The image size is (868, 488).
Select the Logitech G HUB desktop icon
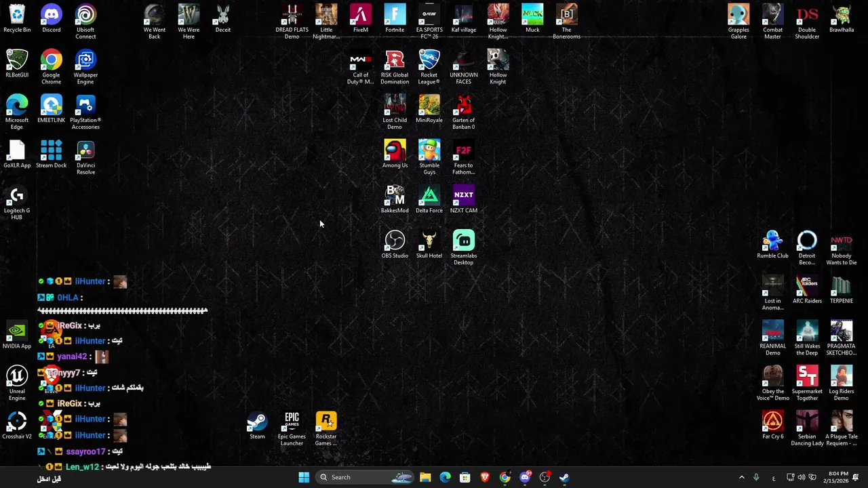(x=17, y=203)
